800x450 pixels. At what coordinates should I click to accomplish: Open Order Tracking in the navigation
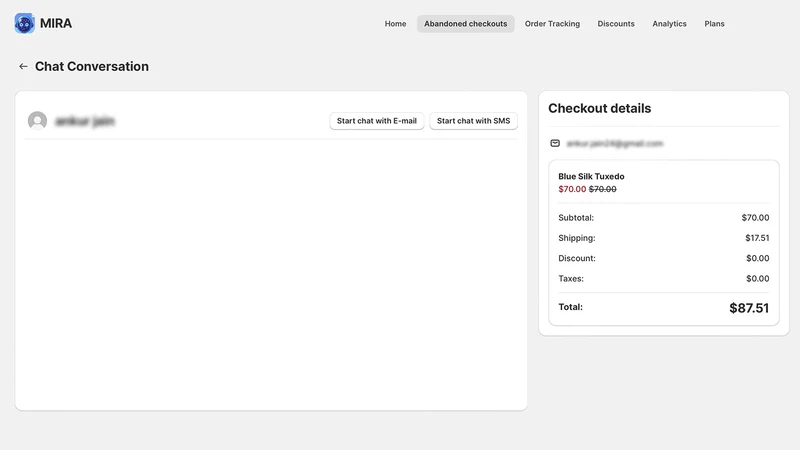[552, 23]
